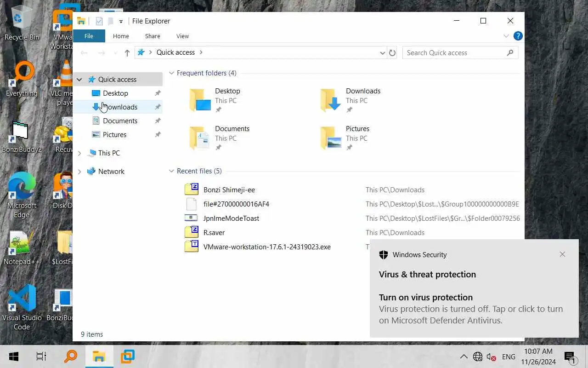Click the network globe tray icon
The height and width of the screenshot is (368, 588).
pos(478,356)
